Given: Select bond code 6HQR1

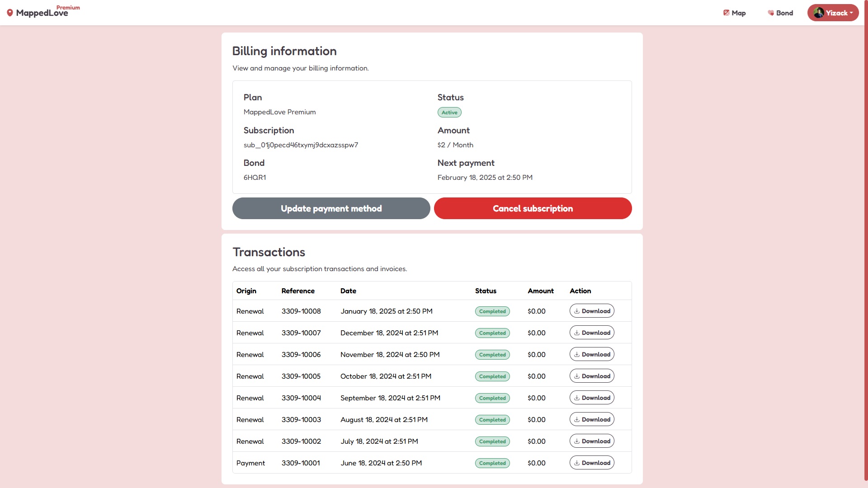Looking at the screenshot, I should (255, 178).
